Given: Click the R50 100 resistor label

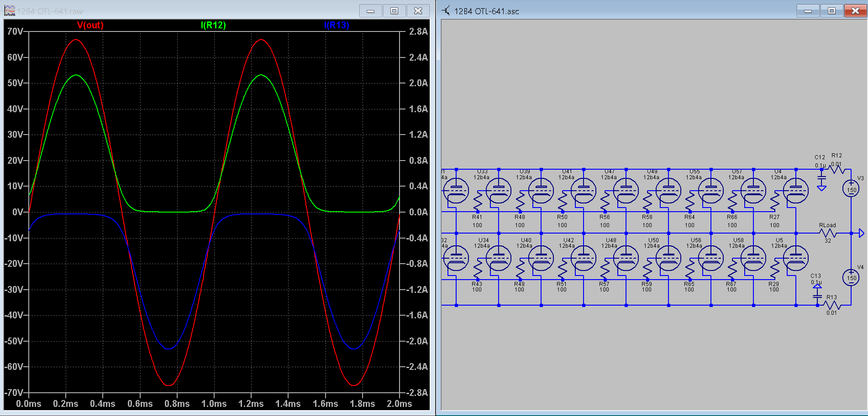Looking at the screenshot, I should pos(562,221).
